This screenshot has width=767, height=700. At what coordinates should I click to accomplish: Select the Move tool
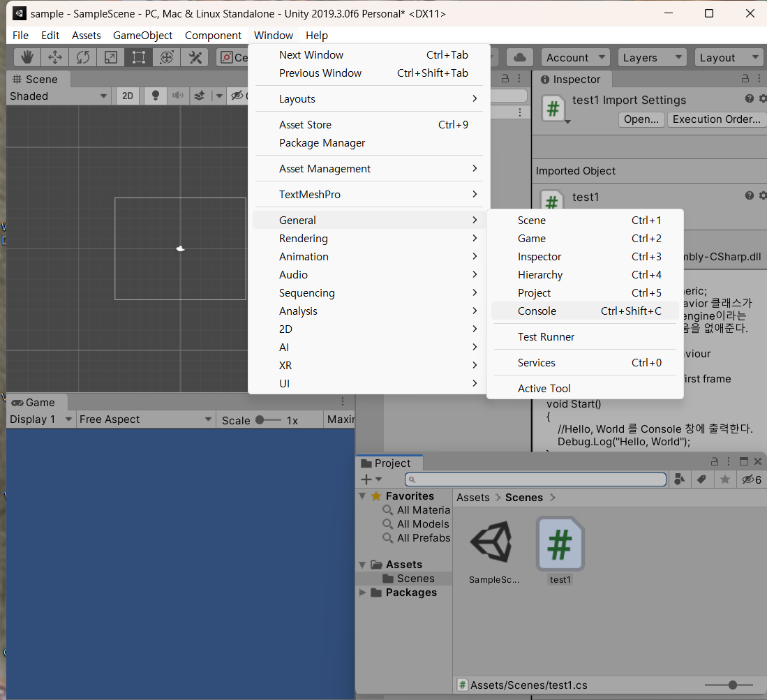(x=54, y=57)
